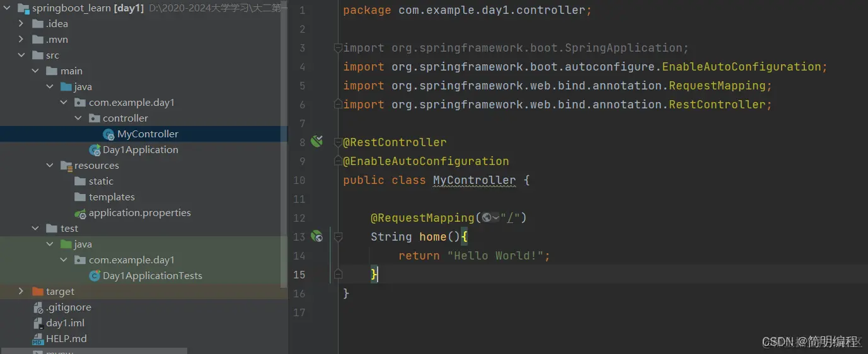
Task: Click the project tree horizontal scrollbar
Action: coord(93,351)
